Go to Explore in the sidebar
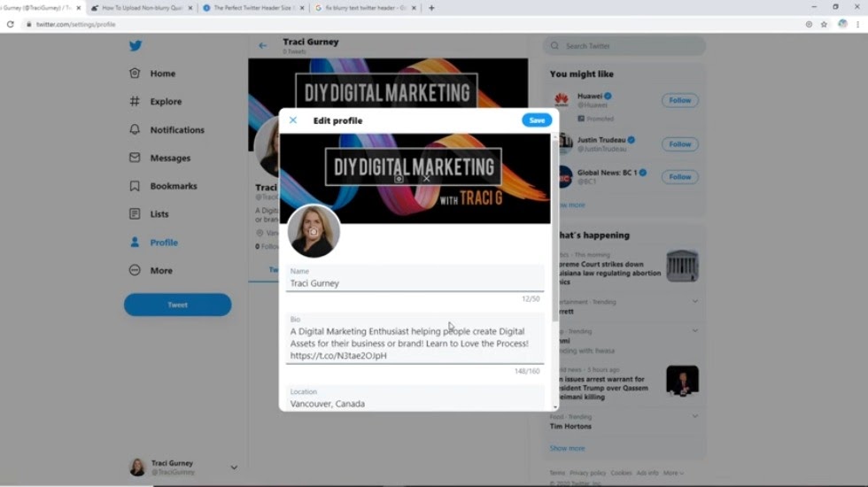 coord(165,102)
